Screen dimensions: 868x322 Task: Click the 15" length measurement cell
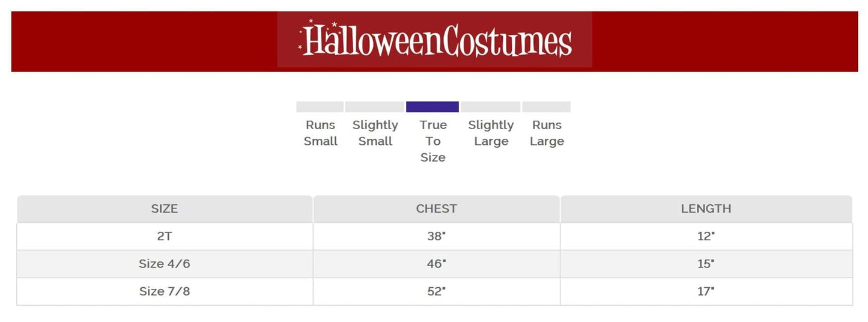706,264
